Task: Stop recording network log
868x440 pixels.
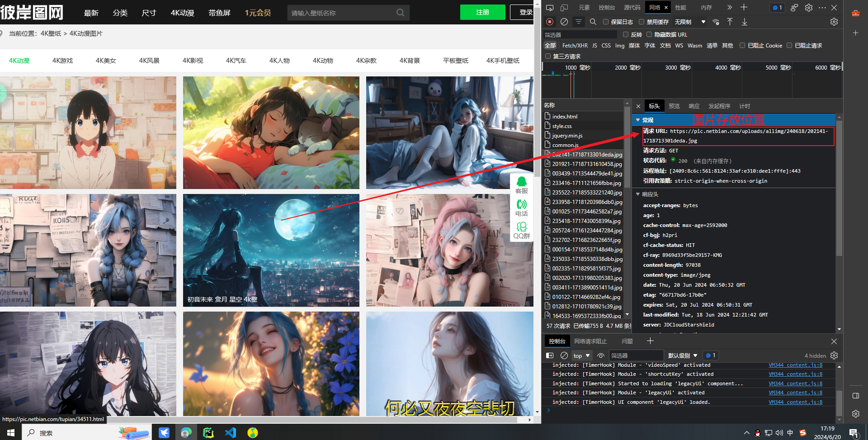Action: coord(550,22)
